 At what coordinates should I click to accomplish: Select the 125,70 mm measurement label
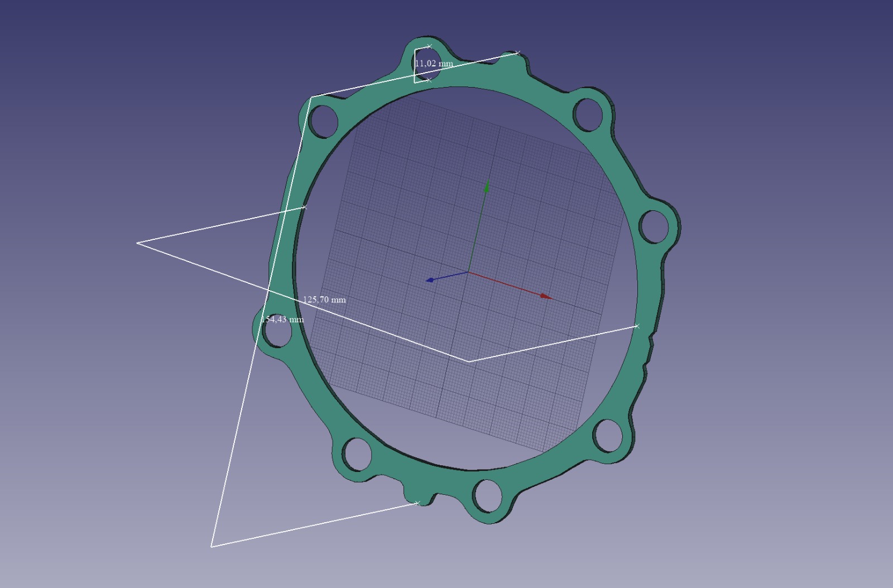(x=324, y=300)
